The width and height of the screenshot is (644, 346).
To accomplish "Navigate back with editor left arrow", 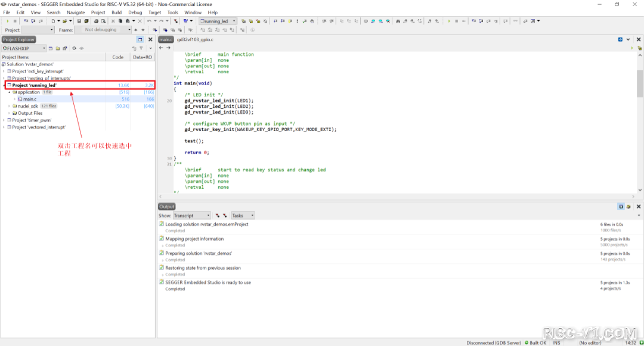I will tap(161, 48).
